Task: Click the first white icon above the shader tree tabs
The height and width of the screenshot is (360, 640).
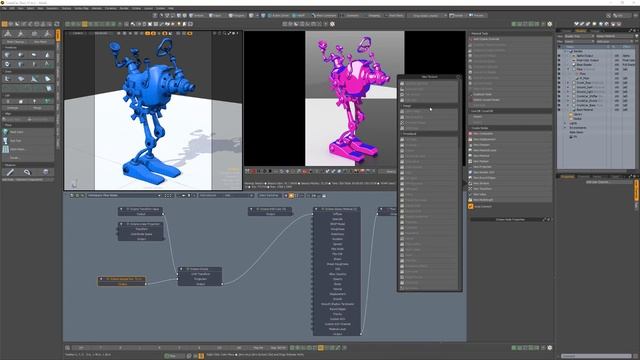Action: [x=576, y=24]
